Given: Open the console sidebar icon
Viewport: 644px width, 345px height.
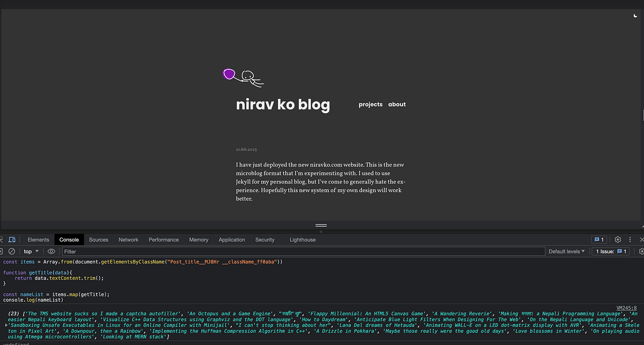Looking at the screenshot, I should coord(2,251).
